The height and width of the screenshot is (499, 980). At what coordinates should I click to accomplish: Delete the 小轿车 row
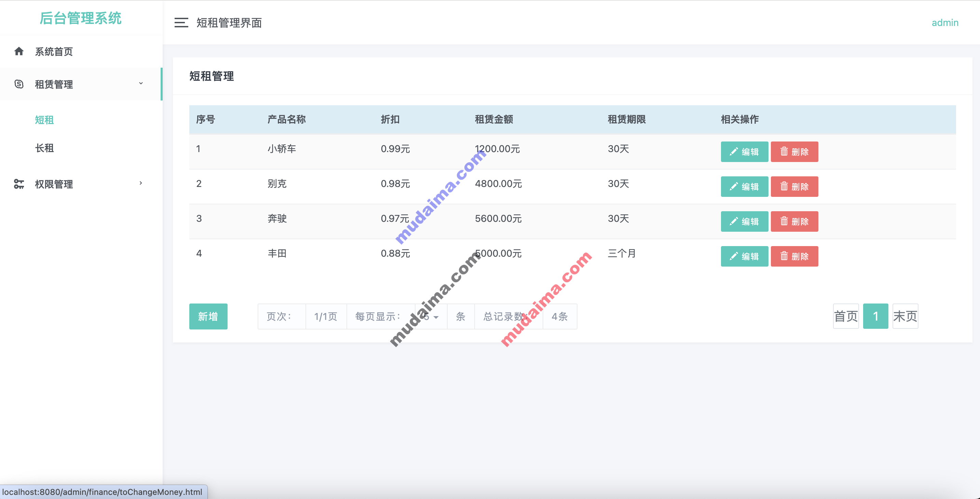[x=794, y=152]
